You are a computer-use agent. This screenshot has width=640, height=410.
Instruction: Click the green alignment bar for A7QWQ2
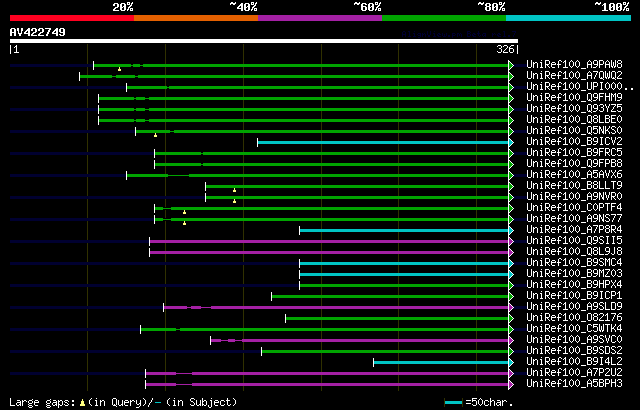[x=294, y=76]
